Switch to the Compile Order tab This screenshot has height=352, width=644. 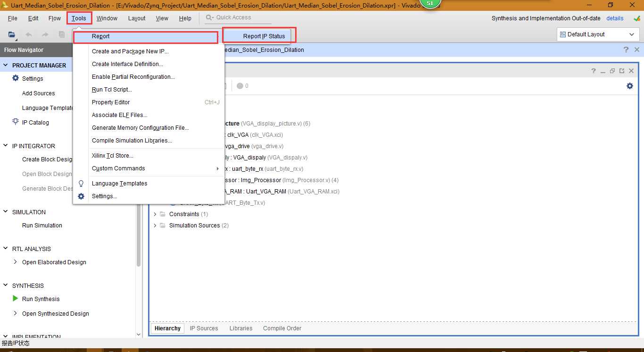coord(282,328)
